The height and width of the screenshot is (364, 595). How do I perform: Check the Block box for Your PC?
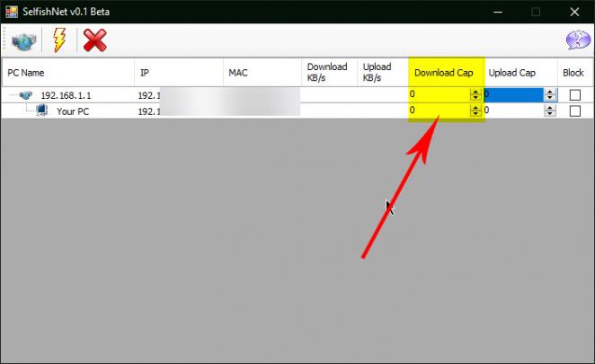click(575, 111)
